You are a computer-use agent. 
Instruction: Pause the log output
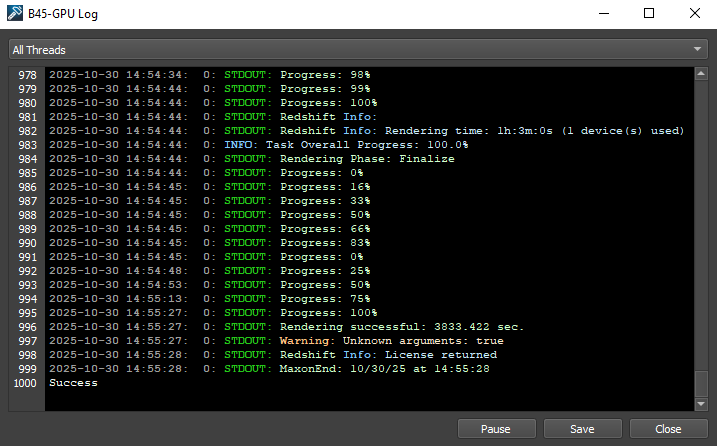click(496, 429)
